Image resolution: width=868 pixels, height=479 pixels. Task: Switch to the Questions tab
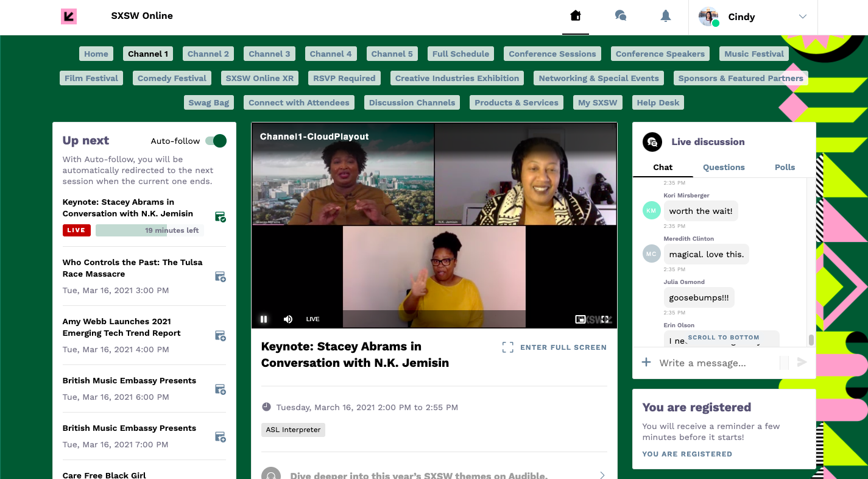[x=724, y=167]
